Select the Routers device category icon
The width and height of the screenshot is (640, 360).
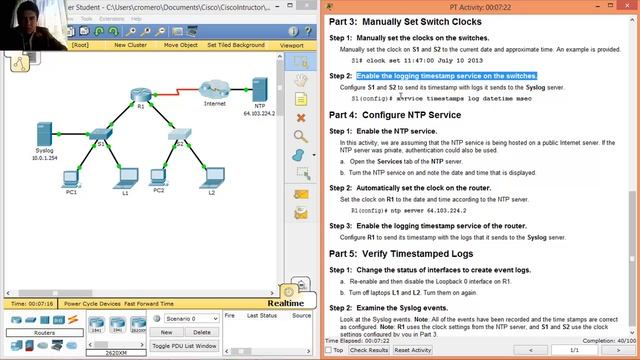(16, 320)
